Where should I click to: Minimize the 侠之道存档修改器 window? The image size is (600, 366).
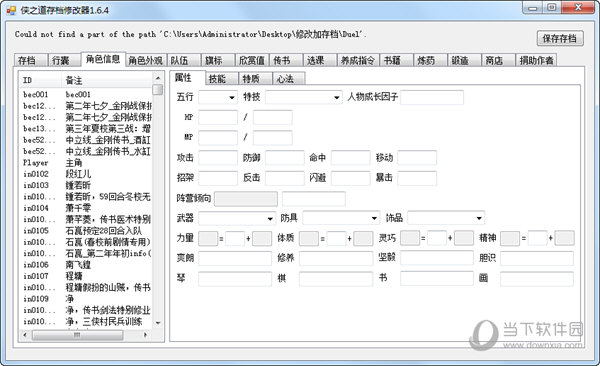pos(533,8)
